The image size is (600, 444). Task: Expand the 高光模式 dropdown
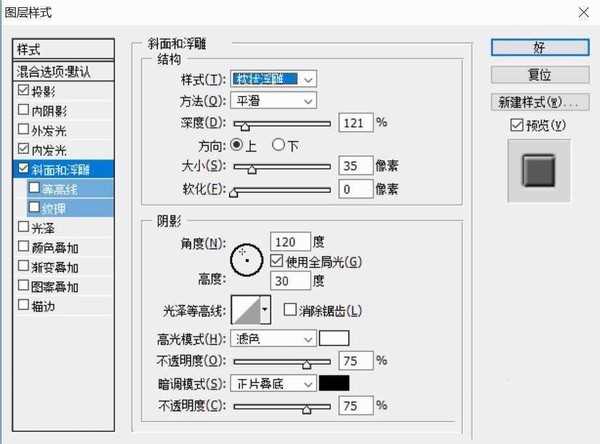(273, 339)
